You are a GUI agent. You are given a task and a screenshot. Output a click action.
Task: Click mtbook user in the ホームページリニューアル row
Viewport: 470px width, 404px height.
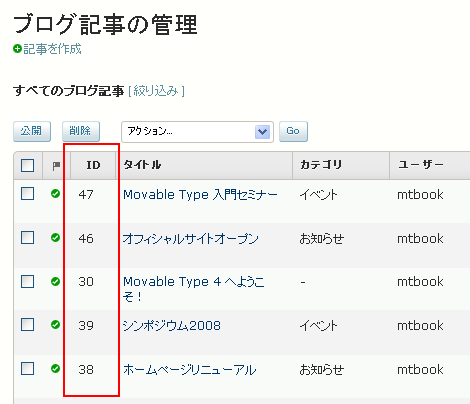(x=420, y=370)
